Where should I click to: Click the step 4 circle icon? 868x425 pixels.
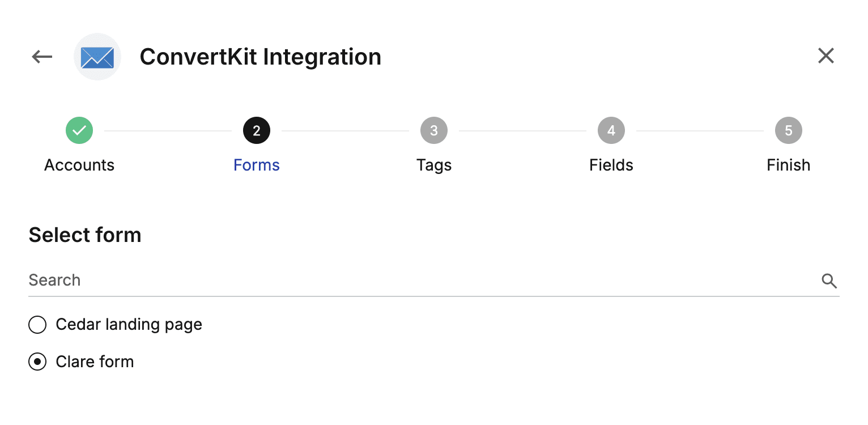(611, 130)
